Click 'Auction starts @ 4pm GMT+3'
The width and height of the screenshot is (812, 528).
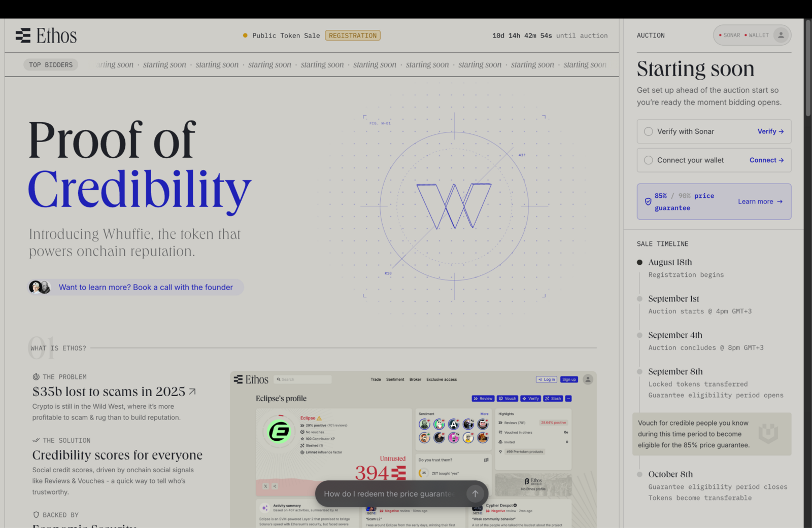pos(700,311)
